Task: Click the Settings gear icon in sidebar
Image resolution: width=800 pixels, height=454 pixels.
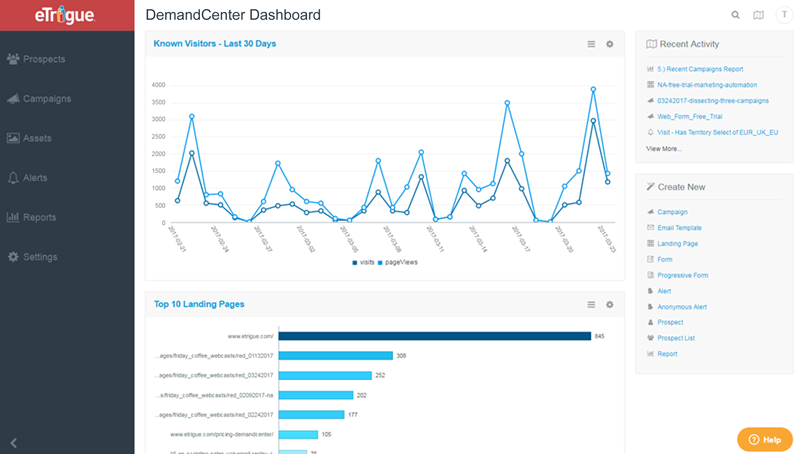Action: pyautogui.click(x=13, y=257)
